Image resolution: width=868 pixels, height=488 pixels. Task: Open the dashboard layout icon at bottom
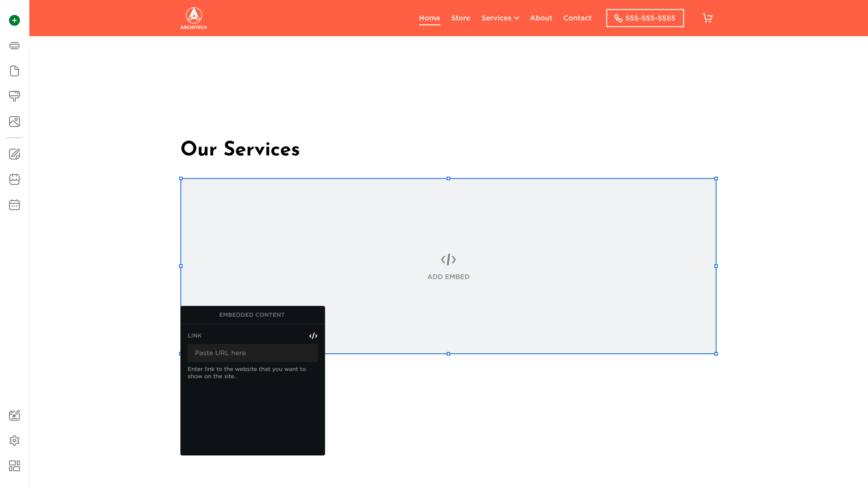point(14,466)
